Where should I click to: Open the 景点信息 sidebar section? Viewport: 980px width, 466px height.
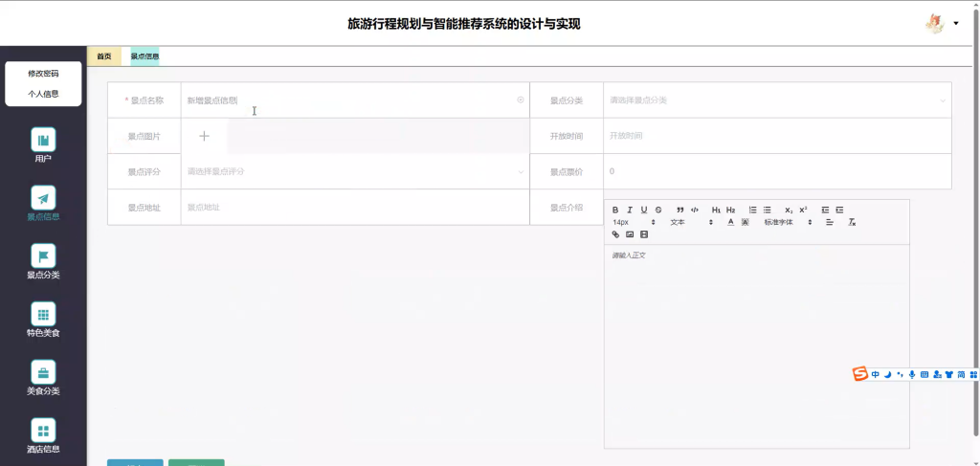[43, 203]
